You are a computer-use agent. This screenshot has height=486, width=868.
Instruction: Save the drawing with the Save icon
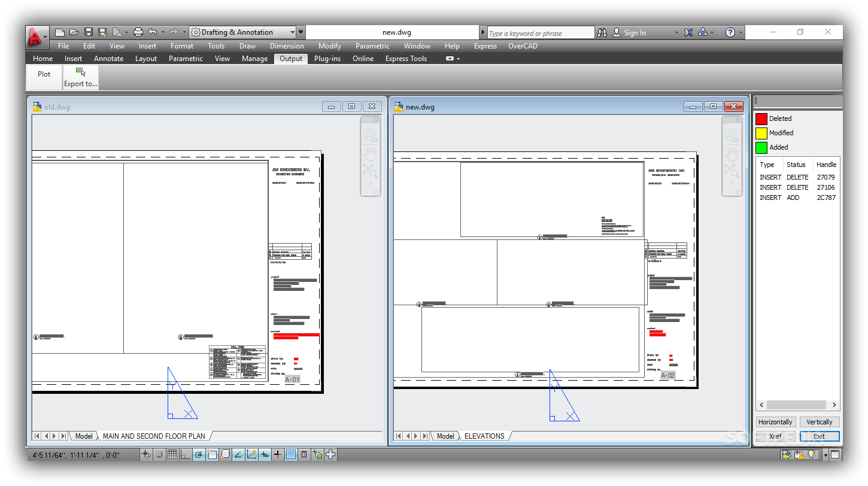coord(89,32)
